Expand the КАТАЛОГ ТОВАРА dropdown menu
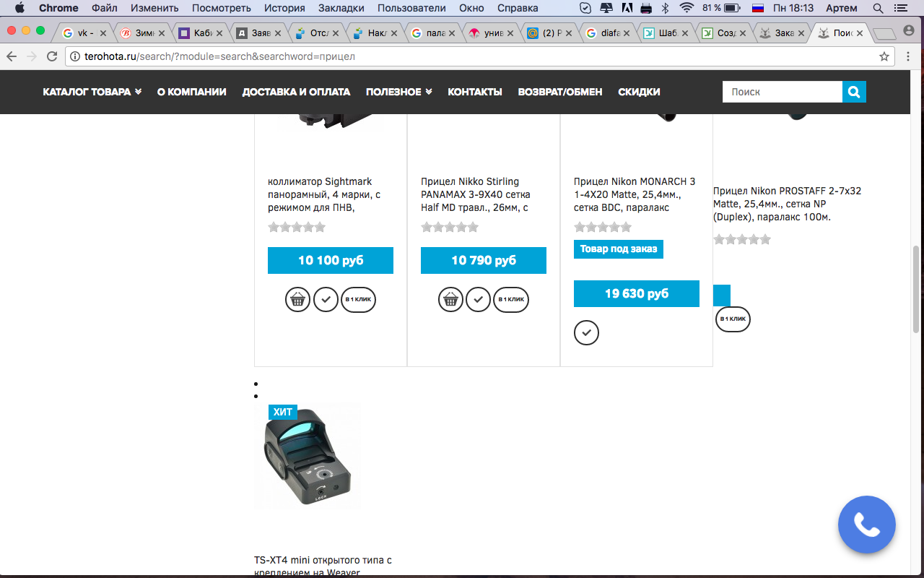Screen dimensions: 924x578 click(x=92, y=92)
